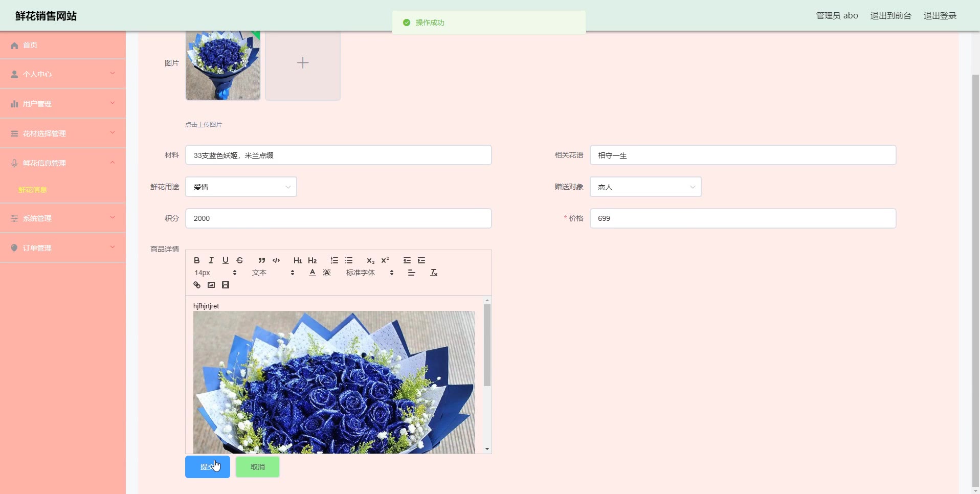Insert a video in the editor
Image resolution: width=980 pixels, height=494 pixels.
(x=226, y=285)
